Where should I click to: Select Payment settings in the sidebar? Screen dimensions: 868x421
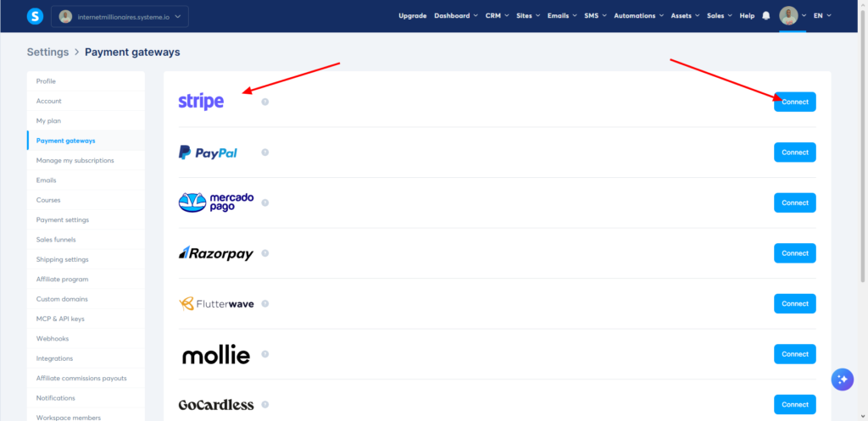coord(63,219)
